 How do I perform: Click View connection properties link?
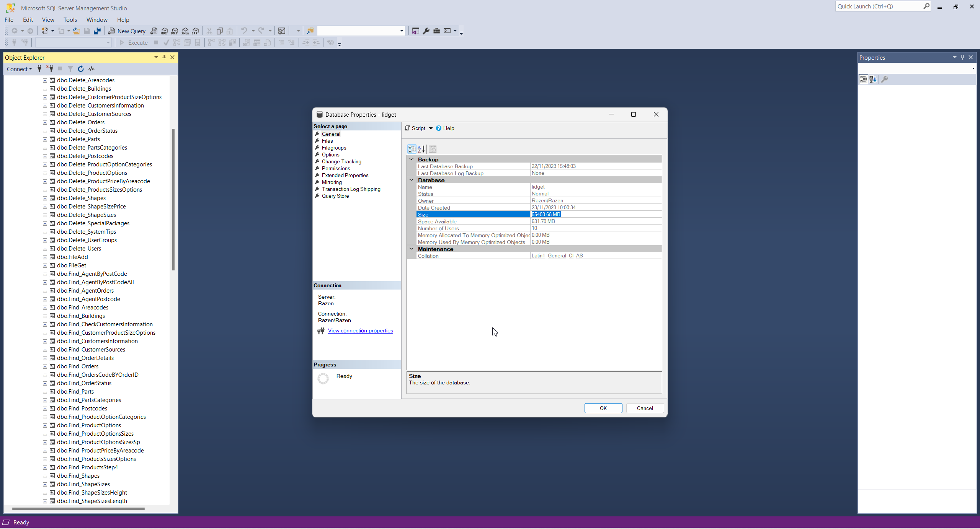coord(360,331)
